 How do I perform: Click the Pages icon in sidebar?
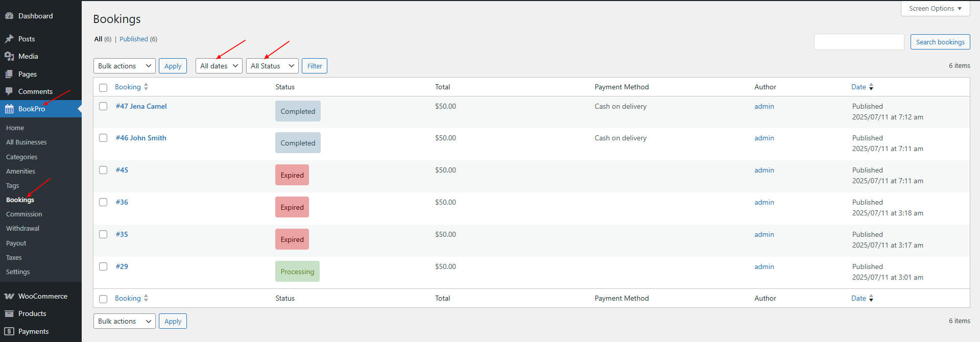tap(9, 74)
